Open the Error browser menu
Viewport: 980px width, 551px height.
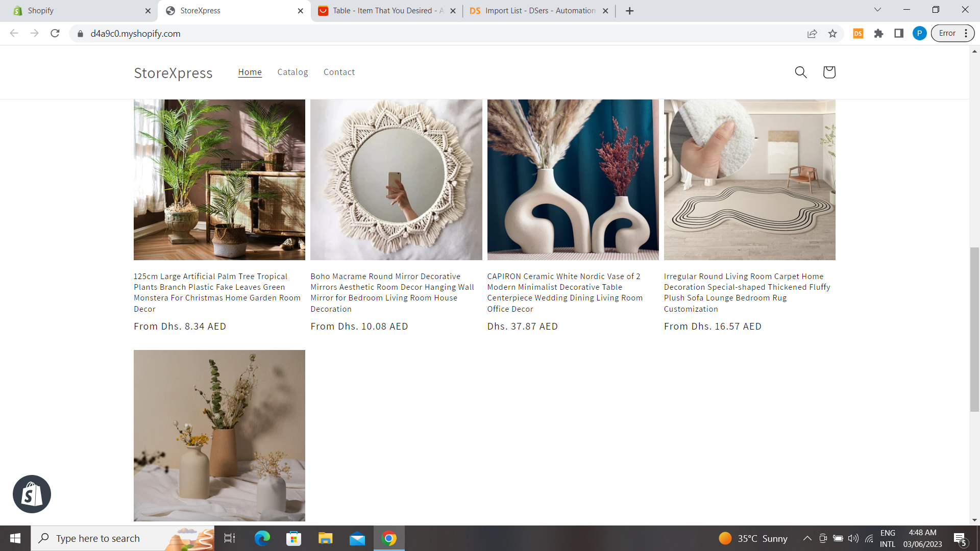952,34
